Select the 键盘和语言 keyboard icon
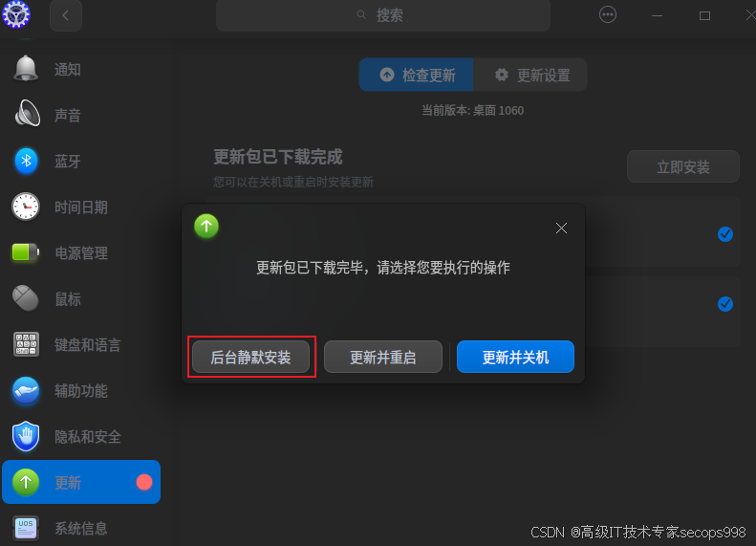Image resolution: width=756 pixels, height=546 pixels. (26, 344)
